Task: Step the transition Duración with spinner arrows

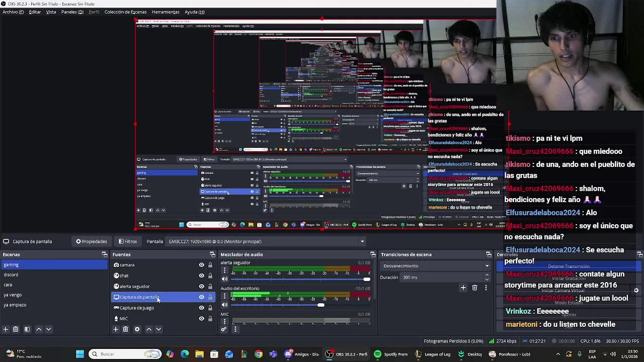Action: pos(487,277)
